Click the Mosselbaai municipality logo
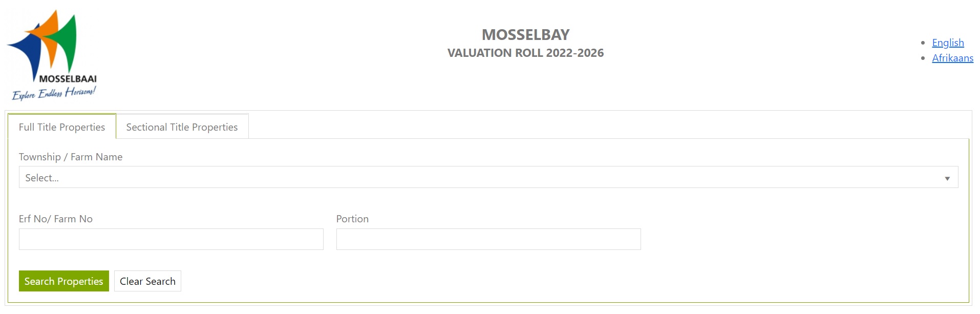The height and width of the screenshot is (314, 980). coord(52,54)
